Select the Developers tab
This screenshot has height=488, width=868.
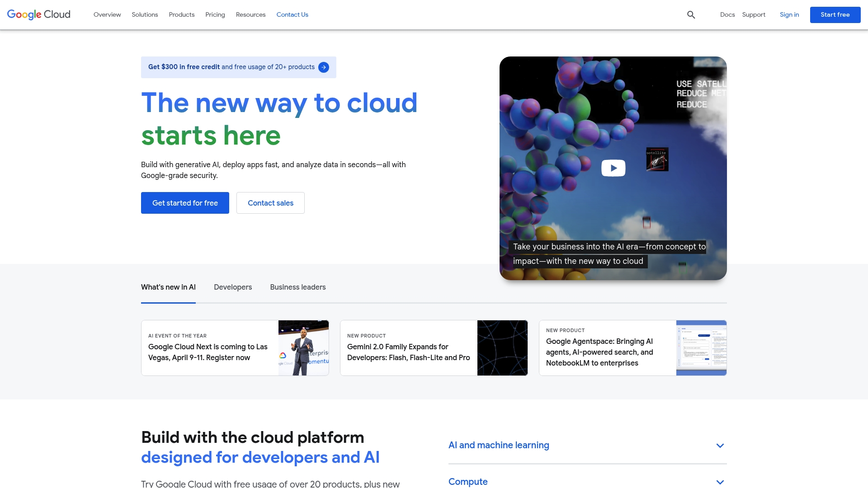[x=232, y=287]
